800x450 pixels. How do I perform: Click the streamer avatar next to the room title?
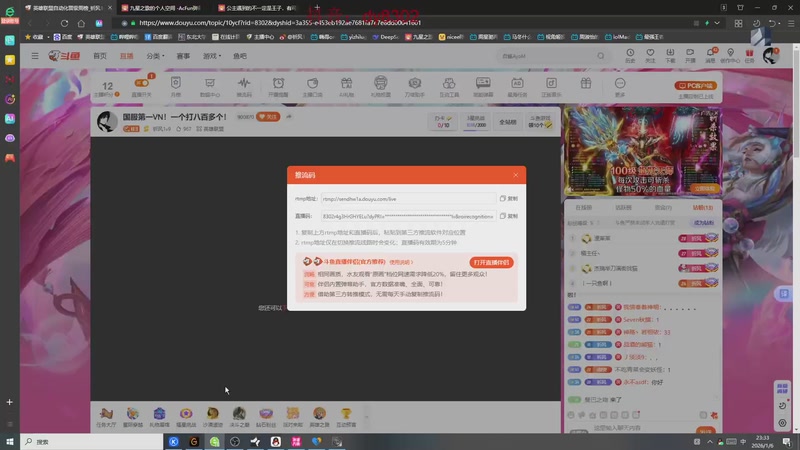(107, 121)
